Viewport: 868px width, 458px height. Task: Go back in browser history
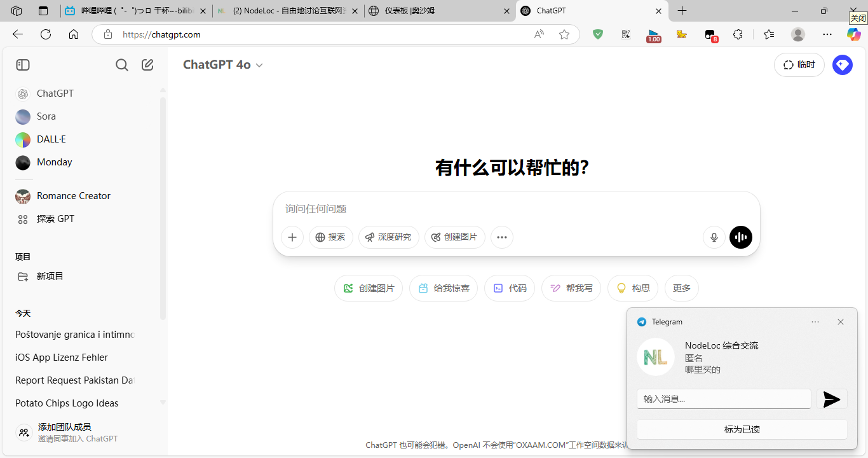[18, 34]
